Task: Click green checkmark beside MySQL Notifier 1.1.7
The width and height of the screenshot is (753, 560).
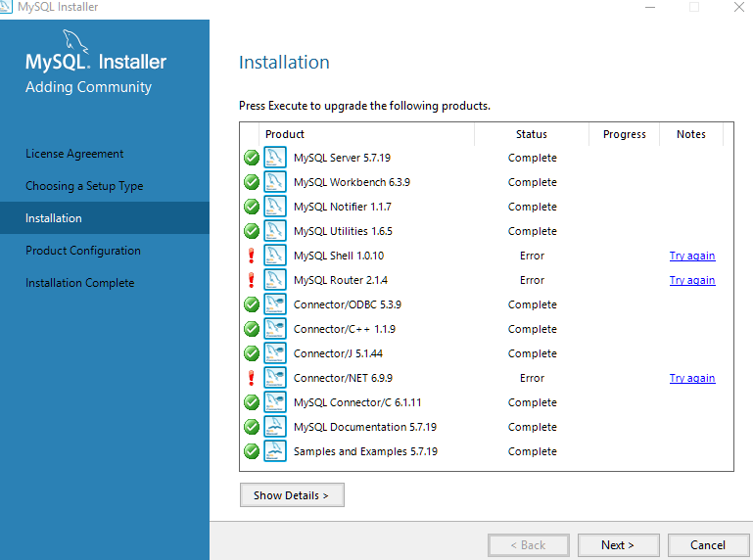Action: tap(252, 207)
